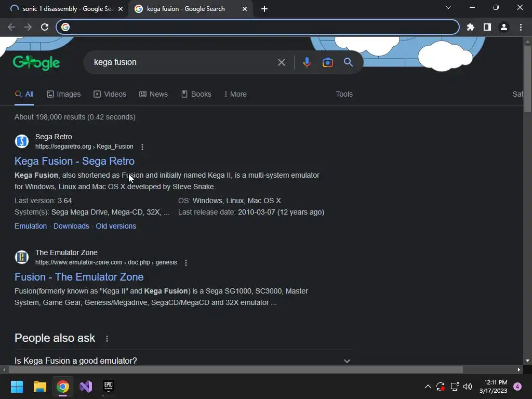
Task: Open the Windows Start menu
Action: (17, 387)
